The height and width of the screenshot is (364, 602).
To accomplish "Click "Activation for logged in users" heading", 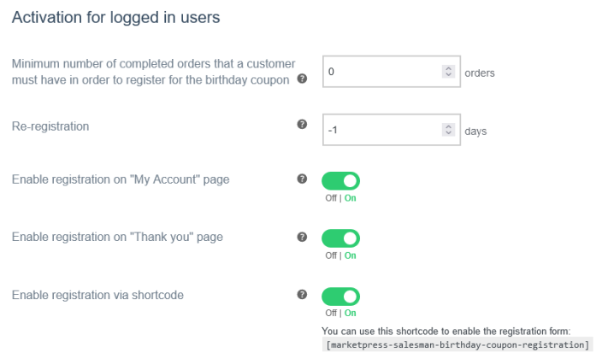I will [115, 18].
